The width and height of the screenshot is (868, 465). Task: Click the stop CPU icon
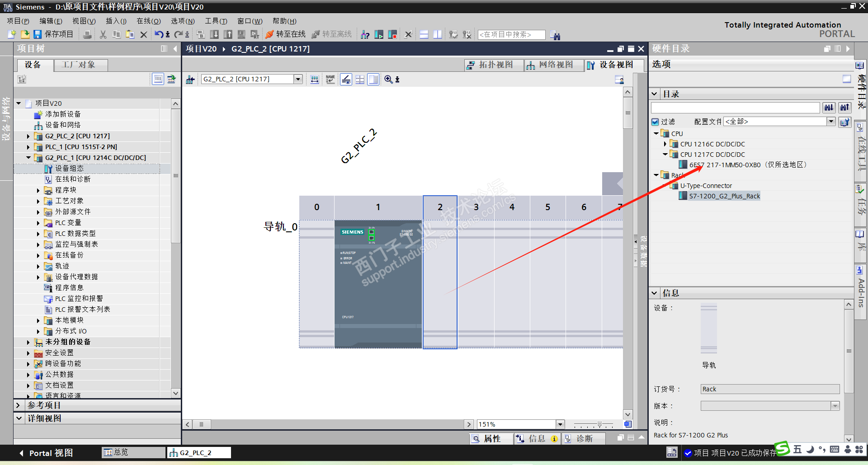392,34
